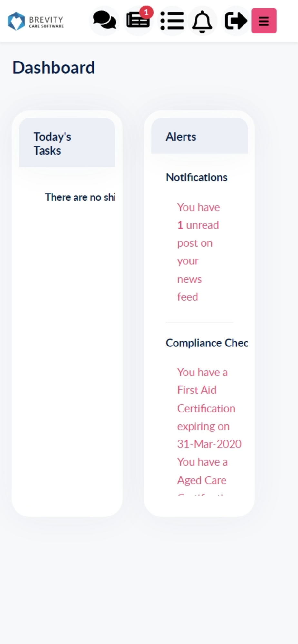Image resolution: width=298 pixels, height=644 pixels.
Task: Click the Dashboard page title
Action: [54, 68]
